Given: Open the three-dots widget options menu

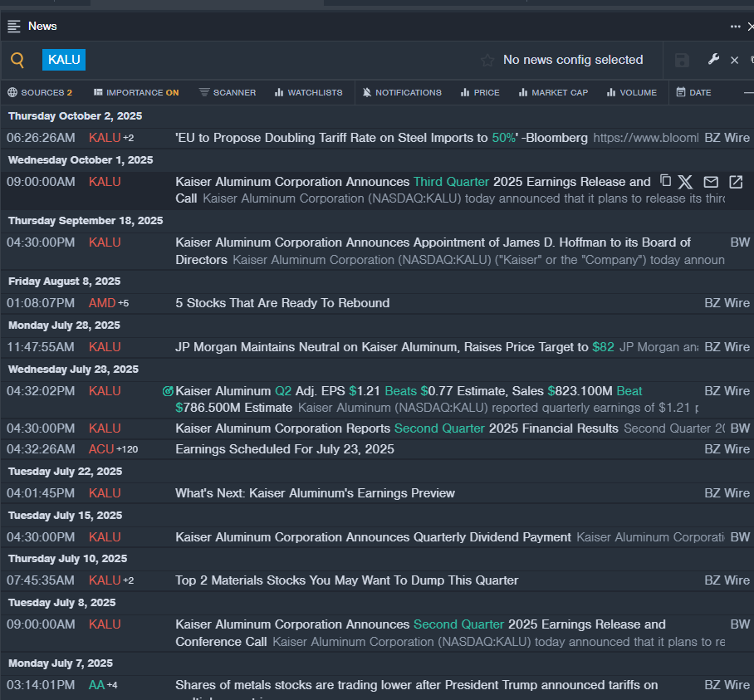Looking at the screenshot, I should pos(735,27).
